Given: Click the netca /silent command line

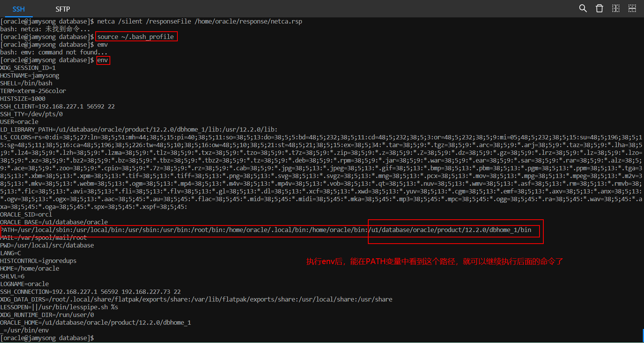Looking at the screenshot, I should tap(151, 22).
